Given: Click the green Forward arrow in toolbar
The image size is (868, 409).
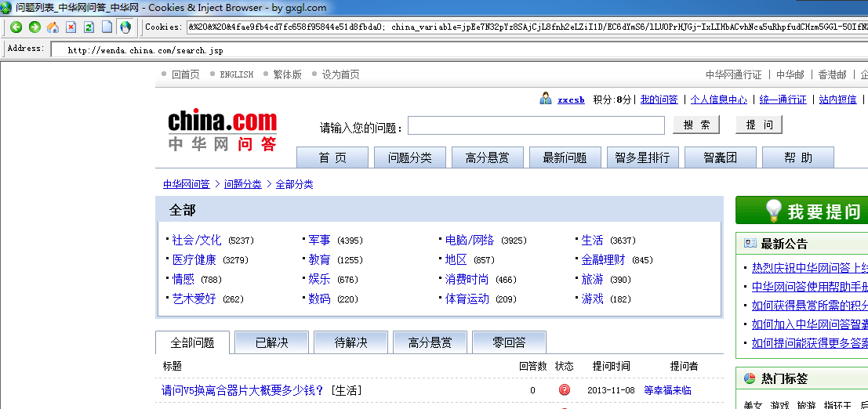Looking at the screenshot, I should [x=35, y=27].
